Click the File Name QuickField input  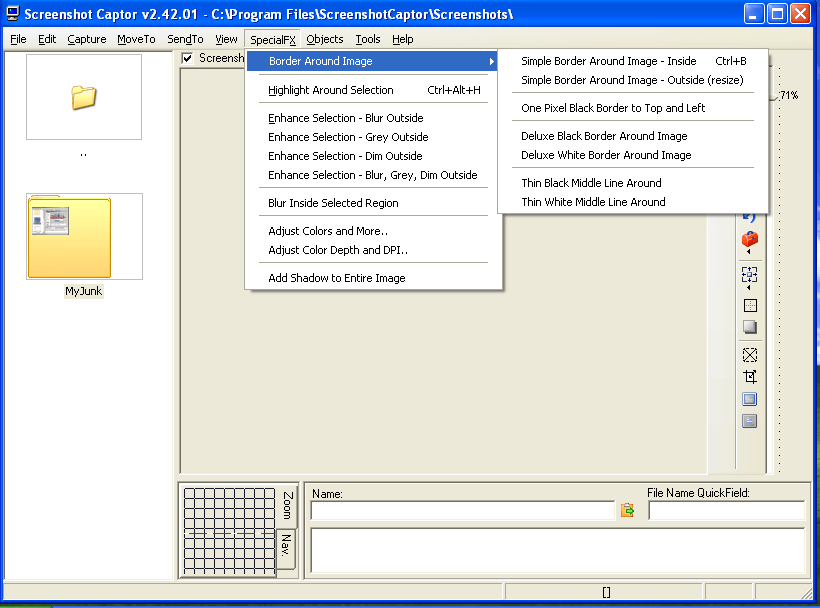(726, 511)
